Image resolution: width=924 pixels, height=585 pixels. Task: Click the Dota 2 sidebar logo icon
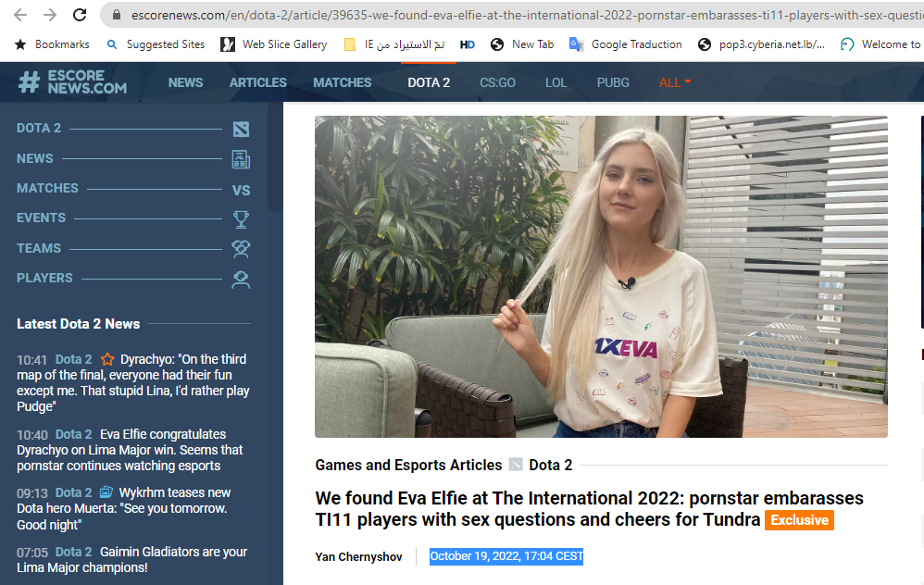tap(241, 129)
